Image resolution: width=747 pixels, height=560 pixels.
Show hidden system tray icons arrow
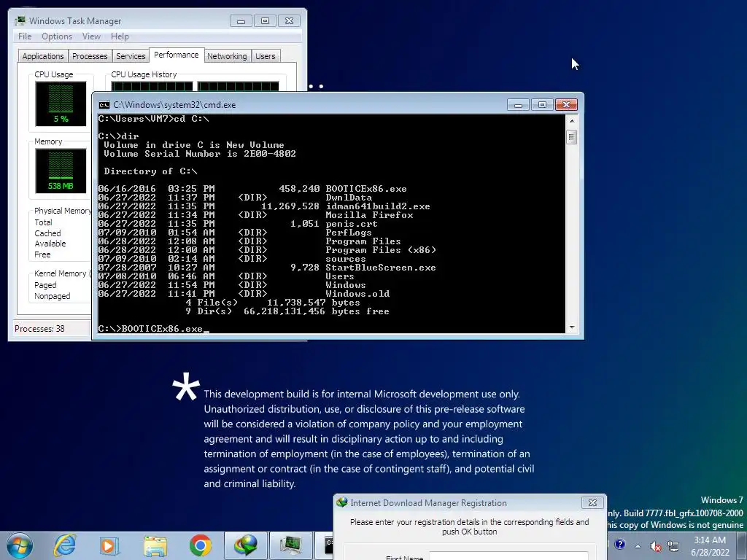pyautogui.click(x=638, y=545)
